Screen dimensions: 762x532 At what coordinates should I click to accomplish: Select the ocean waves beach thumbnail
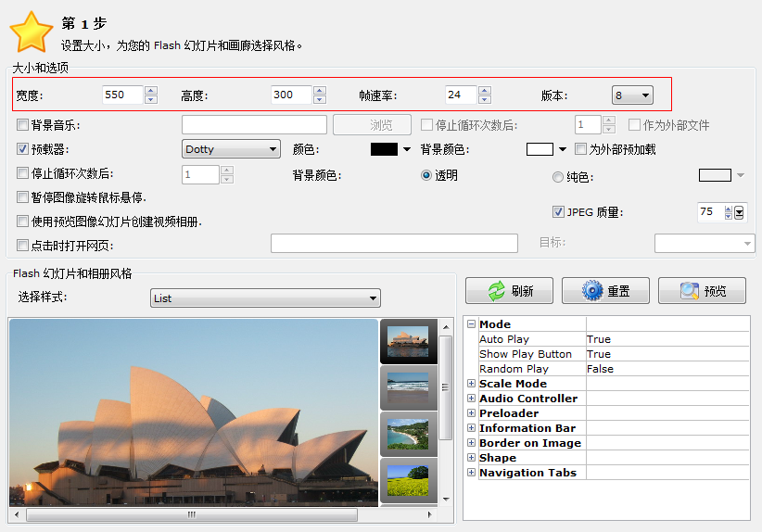(x=408, y=388)
